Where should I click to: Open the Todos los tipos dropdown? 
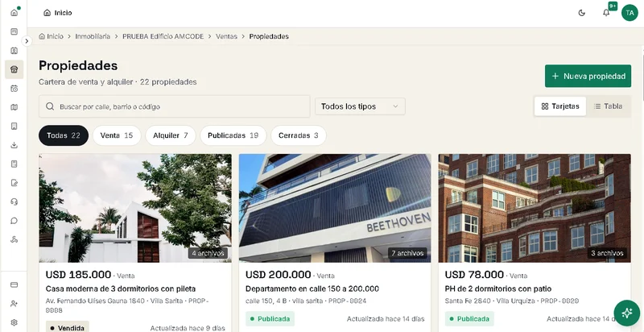[360, 106]
